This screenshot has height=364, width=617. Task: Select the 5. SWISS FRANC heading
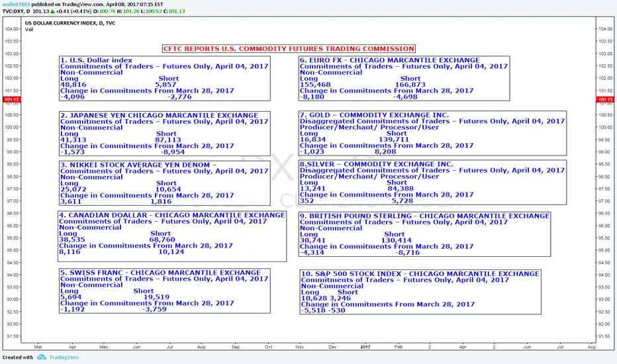[x=160, y=273]
